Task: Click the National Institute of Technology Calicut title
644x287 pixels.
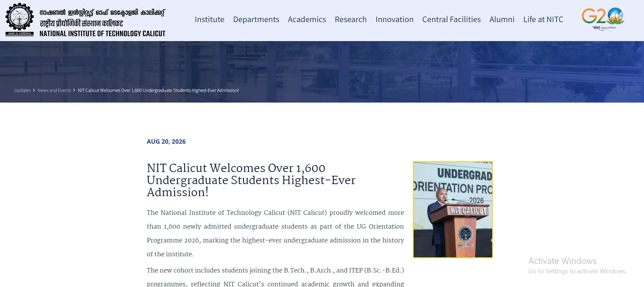Action: tap(102, 34)
